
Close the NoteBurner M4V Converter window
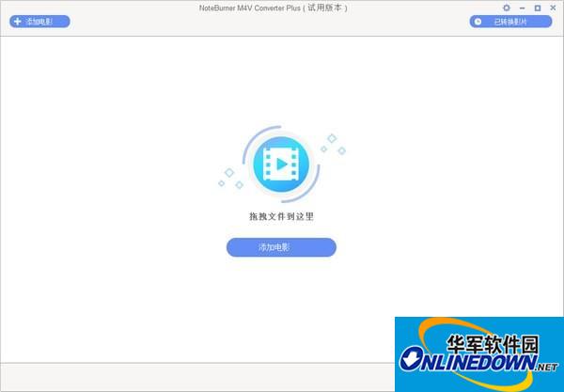click(553, 8)
